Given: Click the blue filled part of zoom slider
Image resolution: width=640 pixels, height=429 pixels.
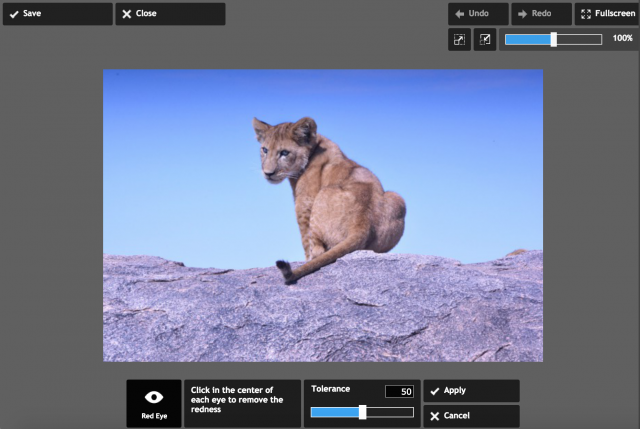Looking at the screenshot, I should (528, 40).
